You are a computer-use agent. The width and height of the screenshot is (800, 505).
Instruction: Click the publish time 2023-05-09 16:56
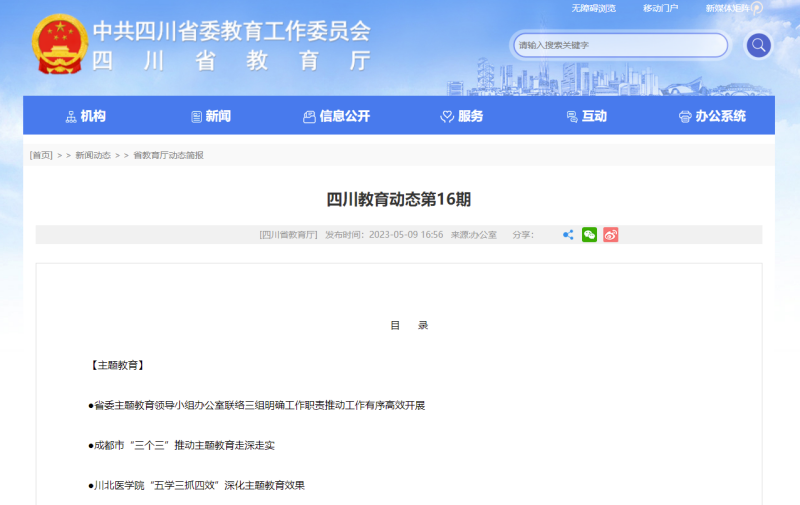406,235
